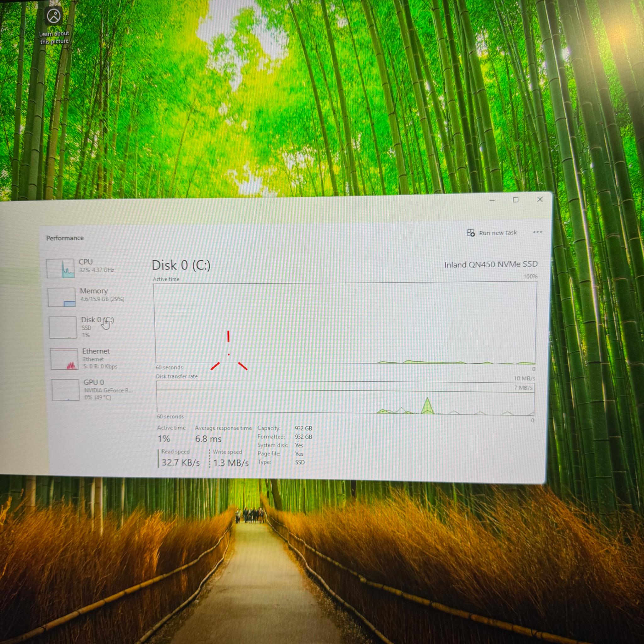Click the Disk 0 (C:) heading
644x644 pixels.
tap(181, 265)
